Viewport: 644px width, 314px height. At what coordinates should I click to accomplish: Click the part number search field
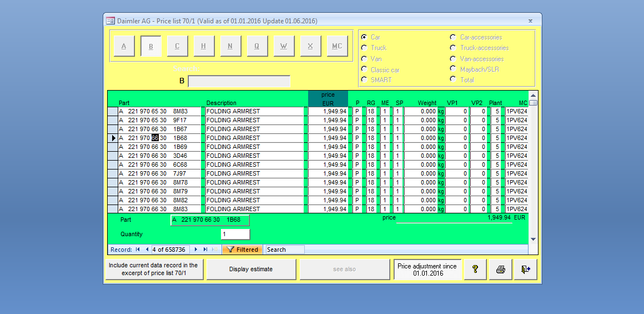point(239,81)
